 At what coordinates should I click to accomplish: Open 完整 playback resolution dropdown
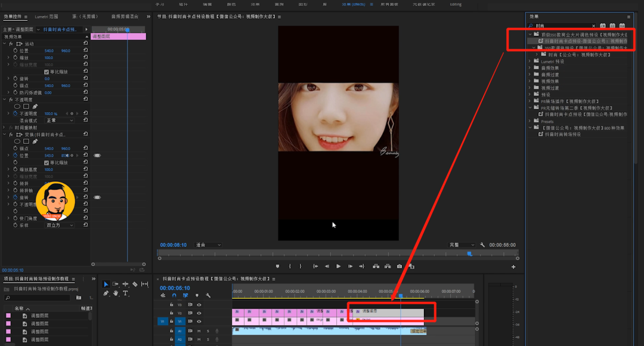click(462, 245)
